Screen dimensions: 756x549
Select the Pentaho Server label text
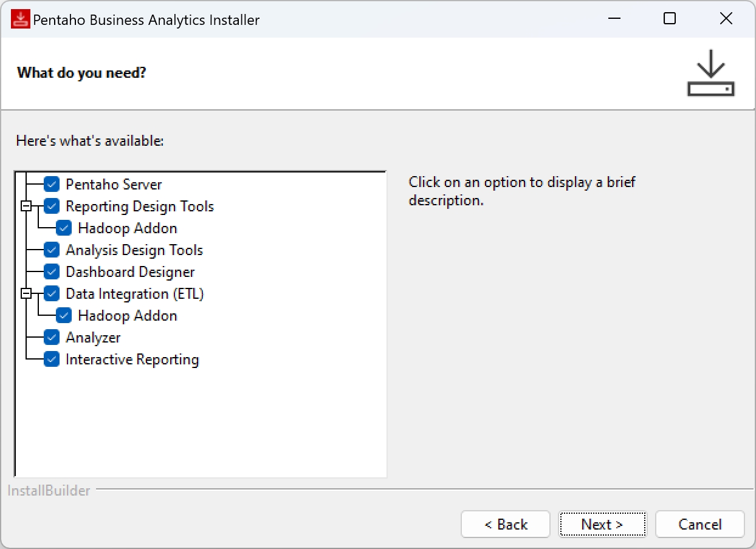point(114,185)
